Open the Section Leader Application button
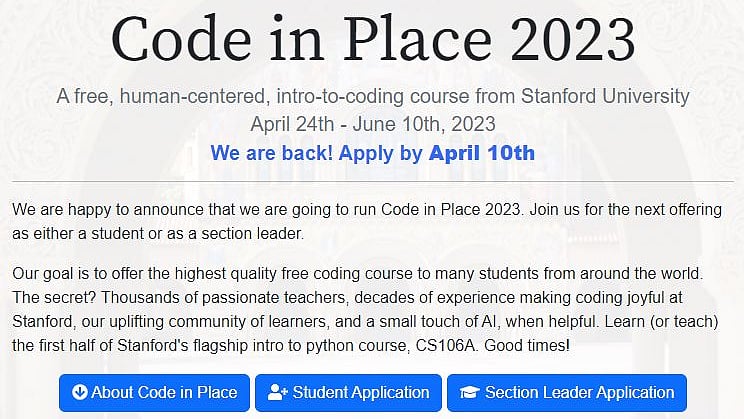 (x=567, y=392)
